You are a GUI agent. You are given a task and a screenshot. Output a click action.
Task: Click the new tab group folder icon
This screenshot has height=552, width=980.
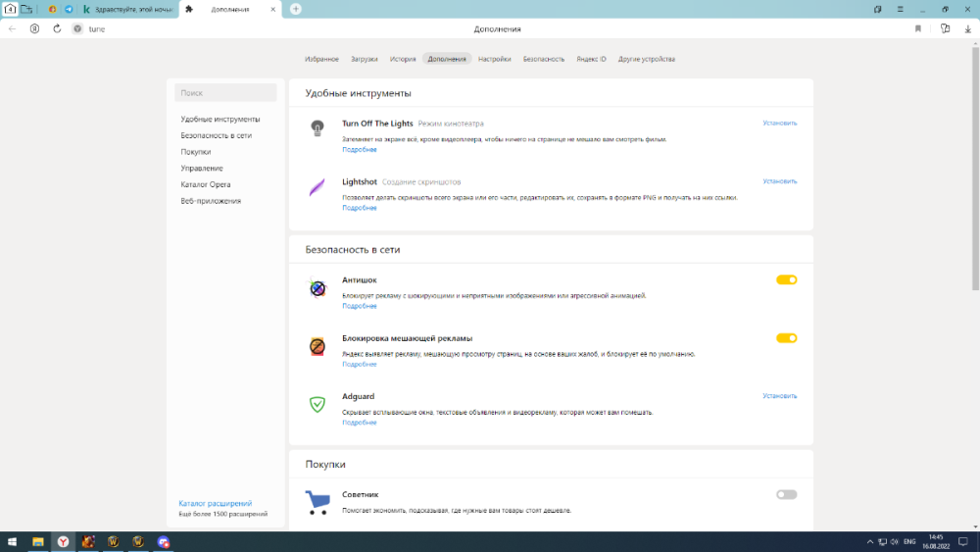click(26, 10)
